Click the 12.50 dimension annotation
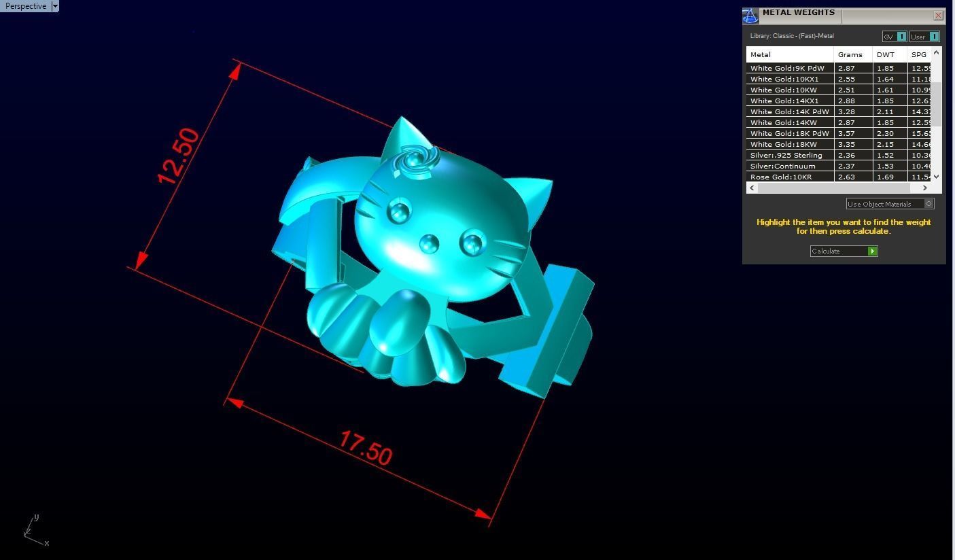The width and height of the screenshot is (955, 560). coord(179,156)
